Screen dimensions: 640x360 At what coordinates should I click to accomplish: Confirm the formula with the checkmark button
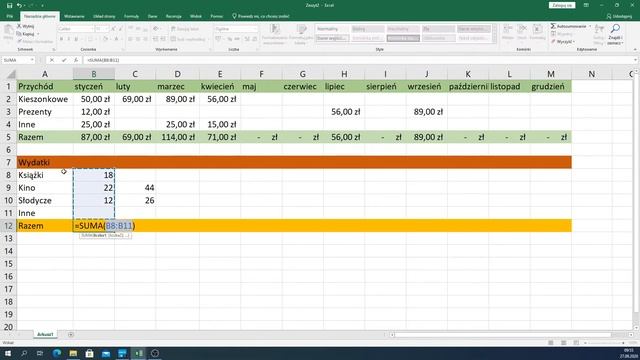(64, 60)
